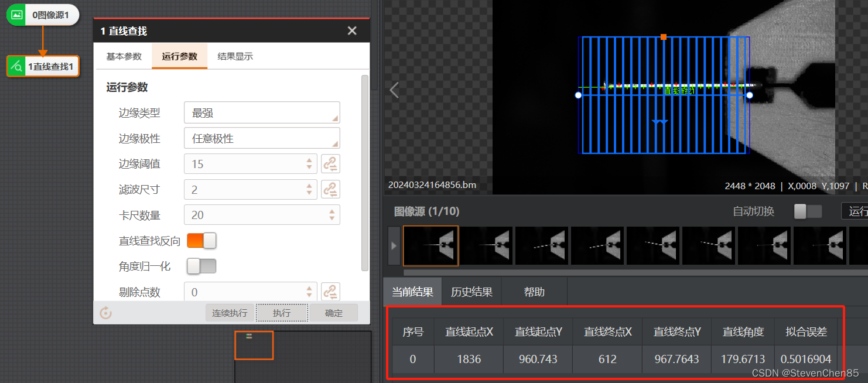Click the 执行 button

(282, 313)
